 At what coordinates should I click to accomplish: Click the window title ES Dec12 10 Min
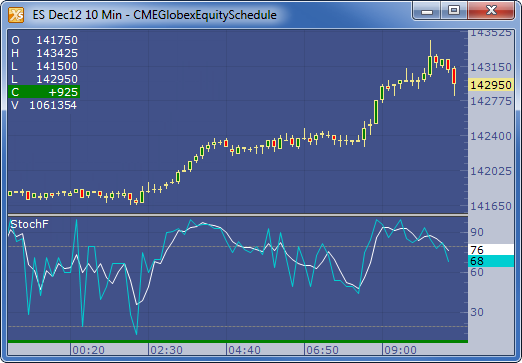tap(77, 15)
